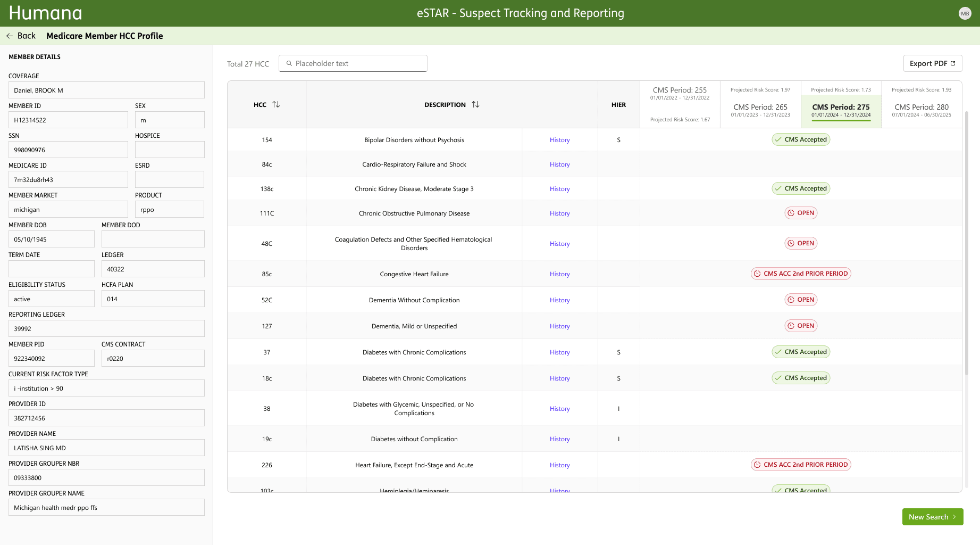Click HCC code 154 cell

(267, 140)
